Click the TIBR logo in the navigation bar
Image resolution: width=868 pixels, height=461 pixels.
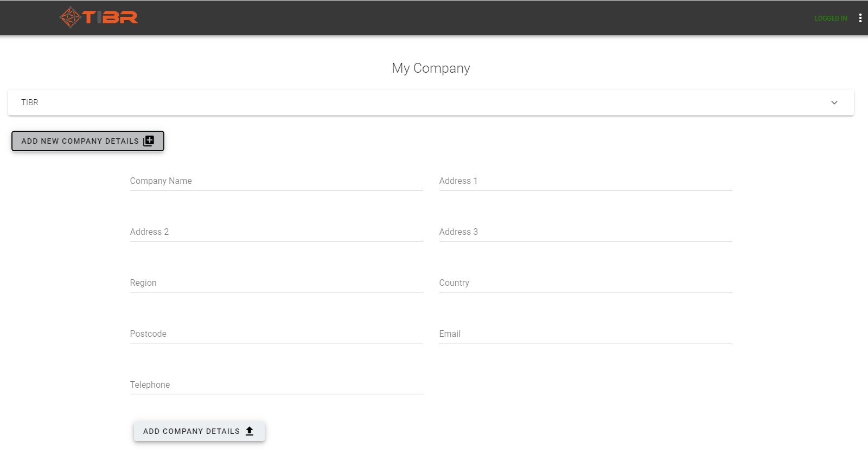[x=99, y=17]
